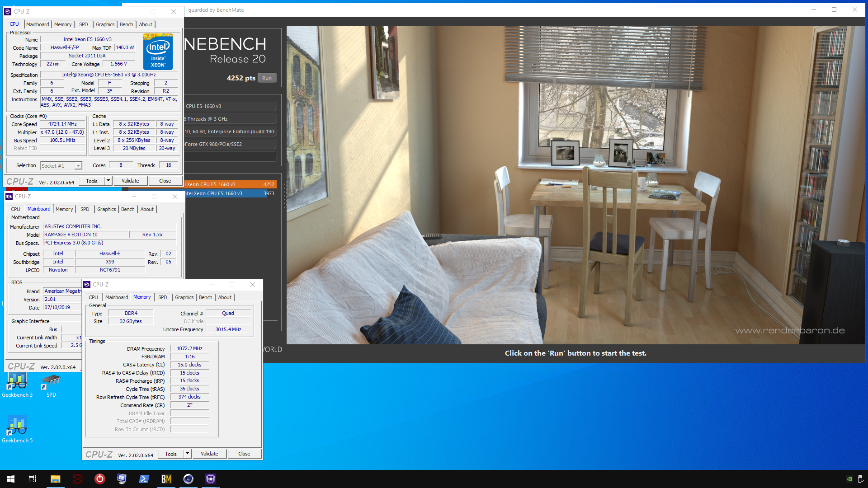Viewport: 868px width, 488px height.
Task: Click the Multiplier field x 47.0
Action: [x=63, y=132]
